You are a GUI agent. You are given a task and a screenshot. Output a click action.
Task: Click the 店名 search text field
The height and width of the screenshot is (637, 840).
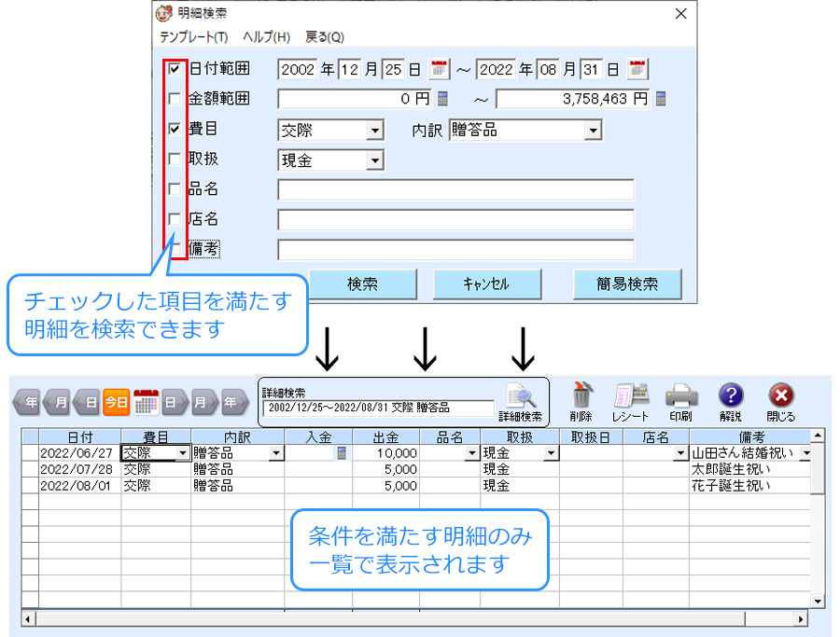tap(455, 220)
